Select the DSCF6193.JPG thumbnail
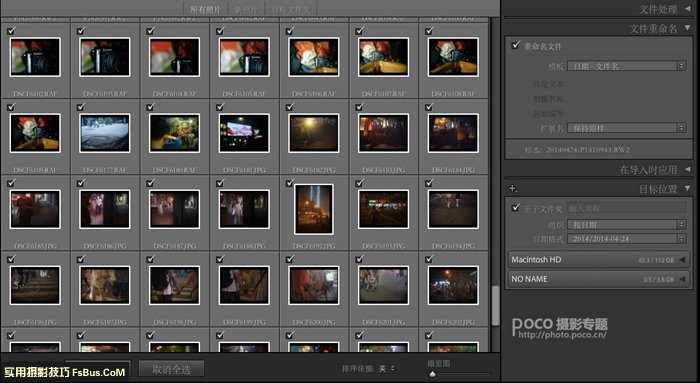700x383 pixels. click(383, 209)
